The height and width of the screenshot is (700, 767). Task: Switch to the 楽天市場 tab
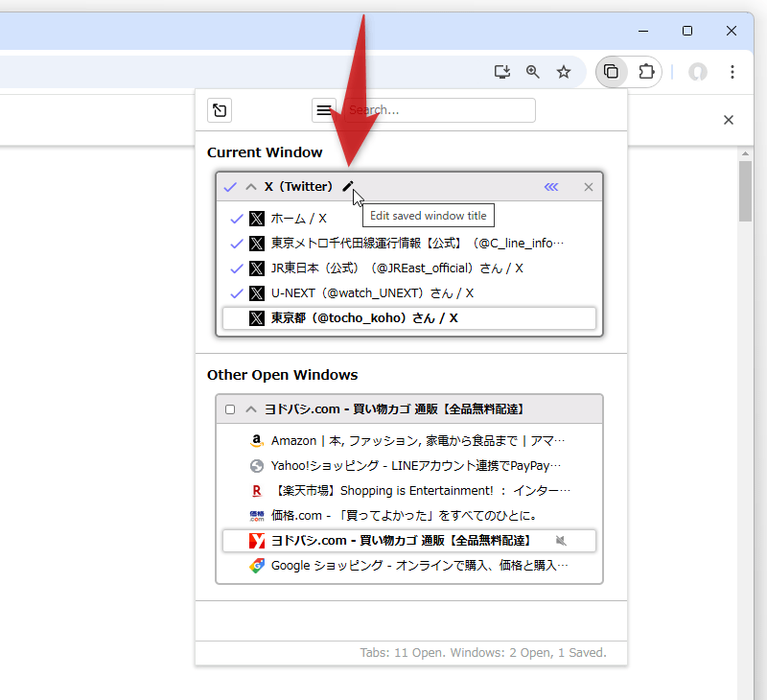421,491
